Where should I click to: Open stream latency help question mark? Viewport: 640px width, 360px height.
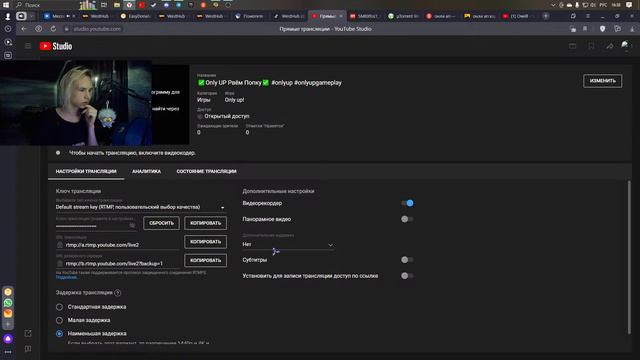point(118,293)
